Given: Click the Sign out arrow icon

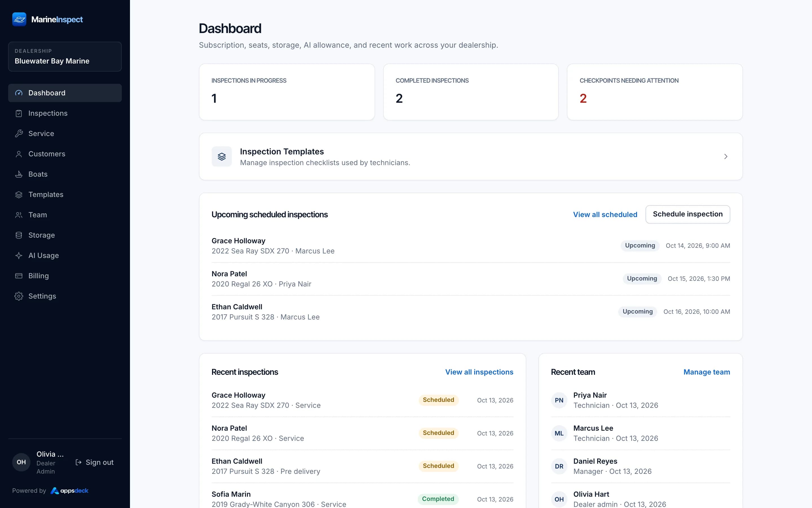Looking at the screenshot, I should 78,462.
